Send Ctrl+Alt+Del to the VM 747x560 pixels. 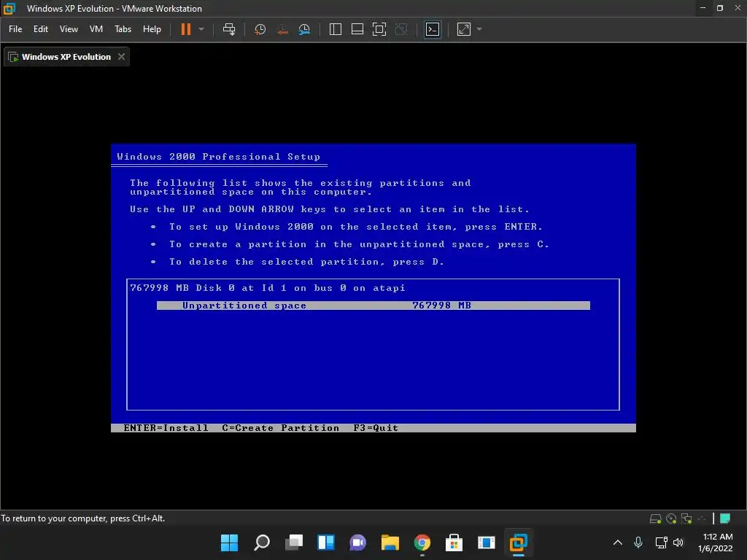tap(229, 29)
